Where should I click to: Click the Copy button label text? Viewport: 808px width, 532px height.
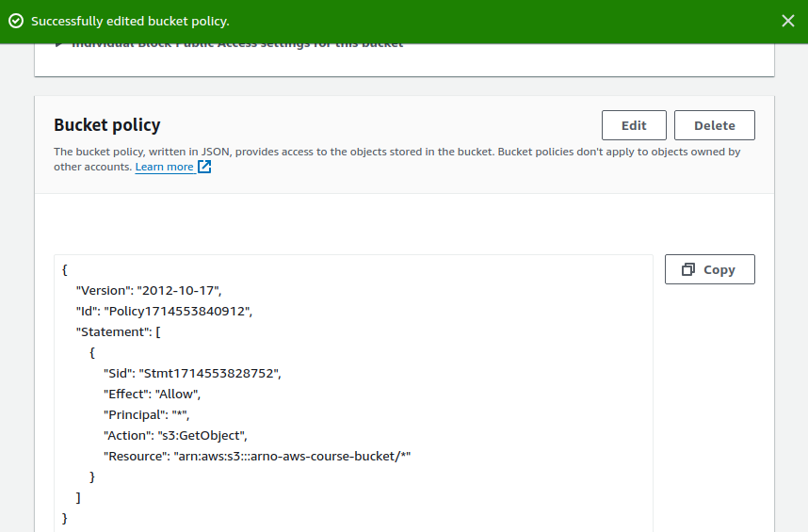[x=719, y=269]
